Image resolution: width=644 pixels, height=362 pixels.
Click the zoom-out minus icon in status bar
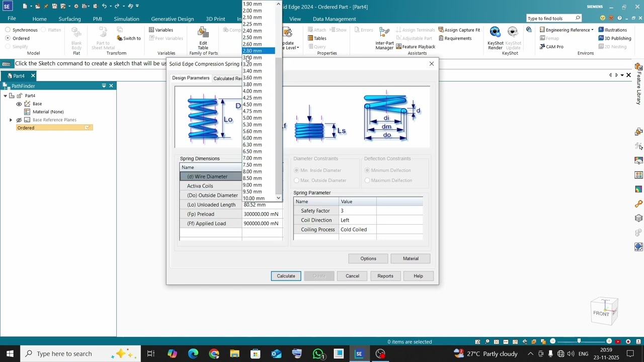552,341
